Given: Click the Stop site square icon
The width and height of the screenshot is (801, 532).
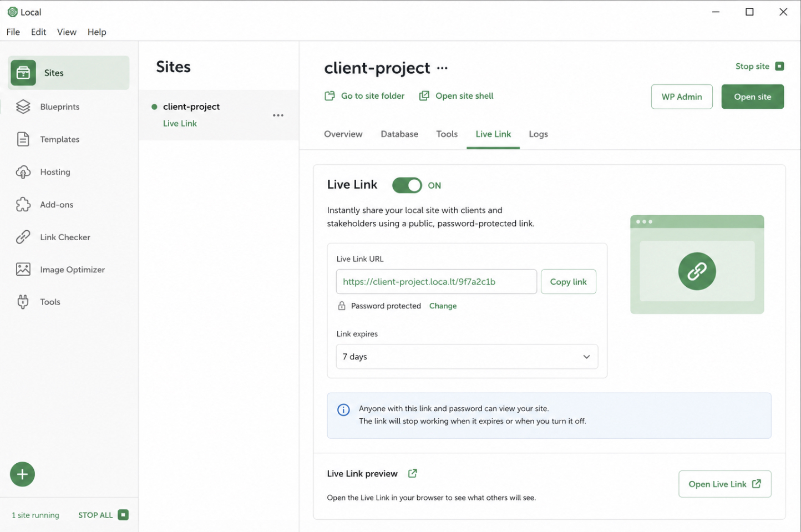Looking at the screenshot, I should point(779,66).
